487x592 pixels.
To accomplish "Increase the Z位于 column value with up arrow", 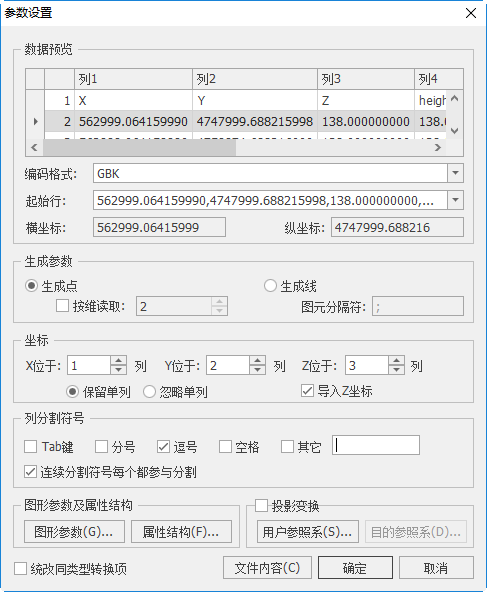I will [x=396, y=361].
